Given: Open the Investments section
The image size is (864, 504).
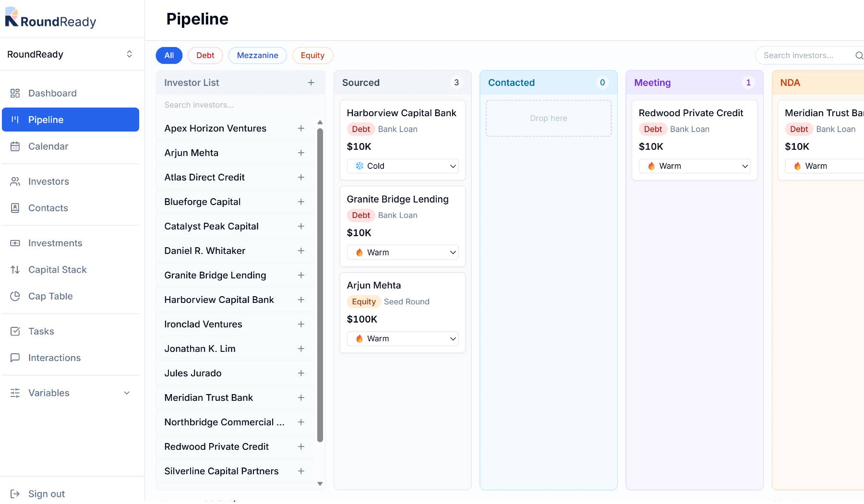Looking at the screenshot, I should pos(71,243).
